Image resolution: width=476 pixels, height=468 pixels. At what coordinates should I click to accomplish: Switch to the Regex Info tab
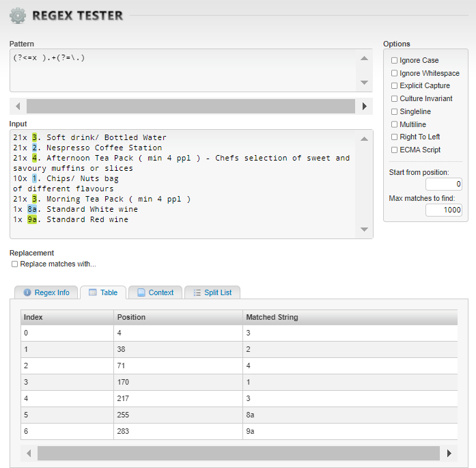pyautogui.click(x=46, y=292)
